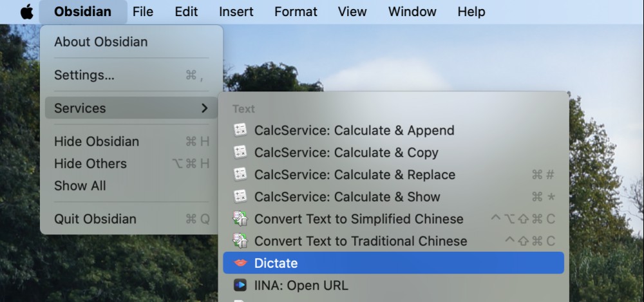Open the Apple logo menu
The image size is (644, 302).
click(26, 12)
